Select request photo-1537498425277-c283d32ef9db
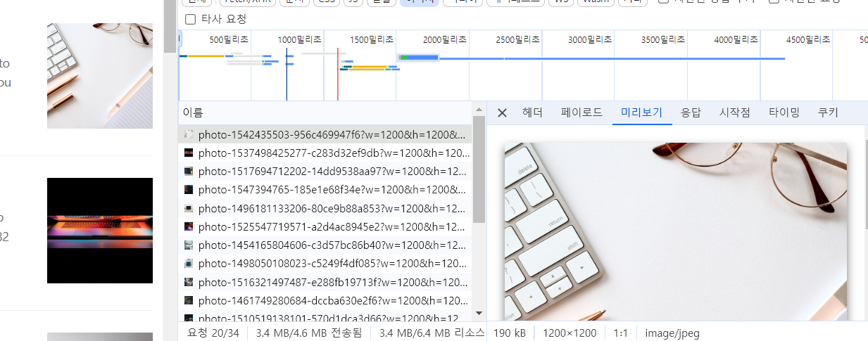This screenshot has height=341, width=868. click(x=325, y=153)
